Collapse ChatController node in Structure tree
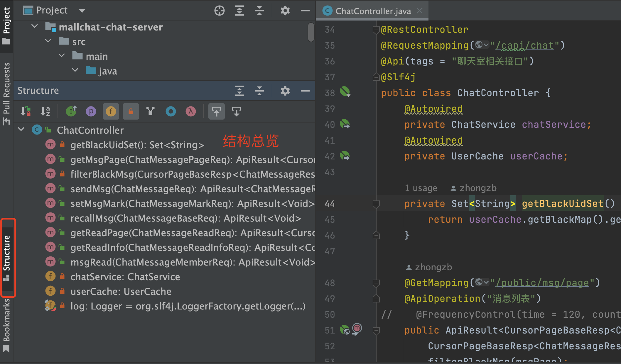 pos(21,130)
